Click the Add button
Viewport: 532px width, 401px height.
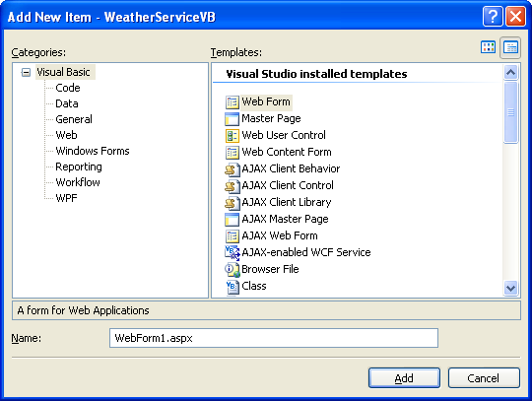coord(404,378)
